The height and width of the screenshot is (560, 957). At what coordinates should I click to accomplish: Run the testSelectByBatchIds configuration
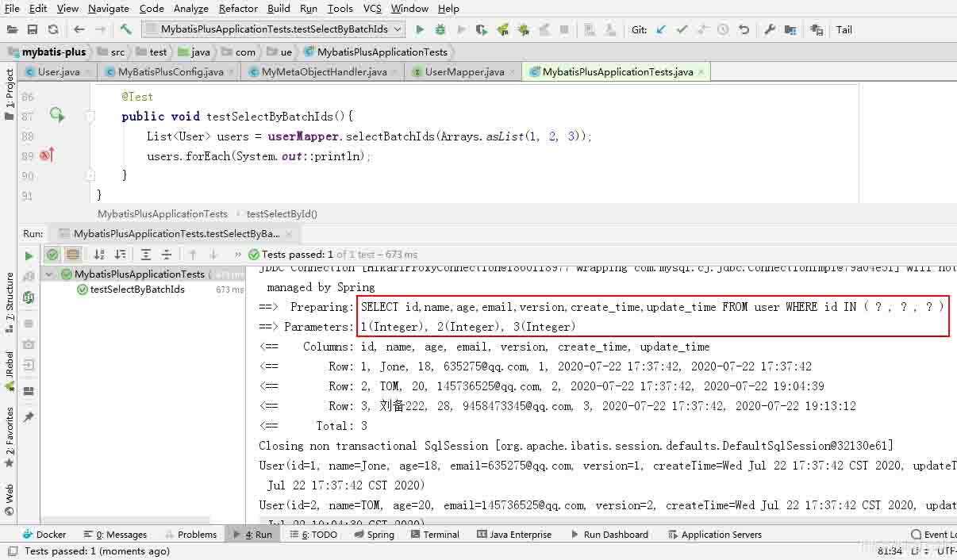[x=420, y=29]
